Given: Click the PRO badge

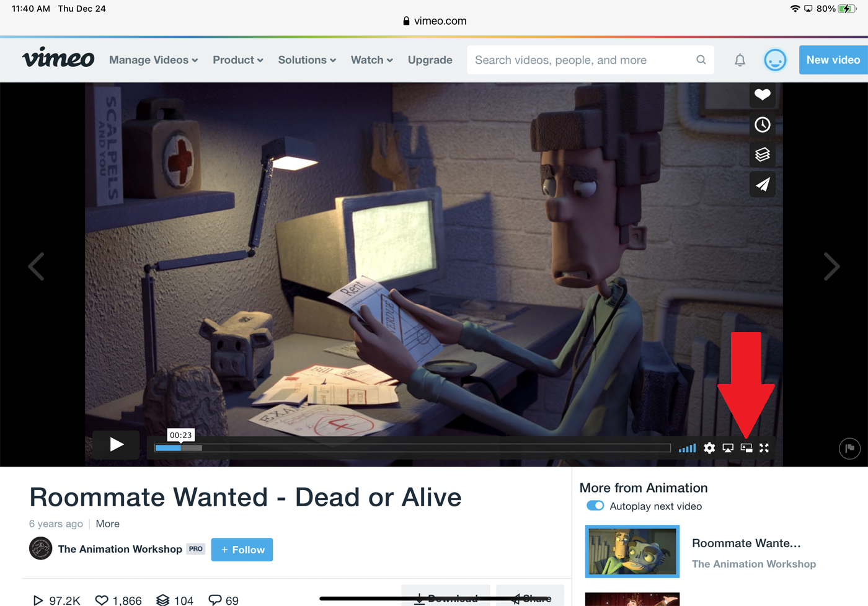Looking at the screenshot, I should coord(196,549).
